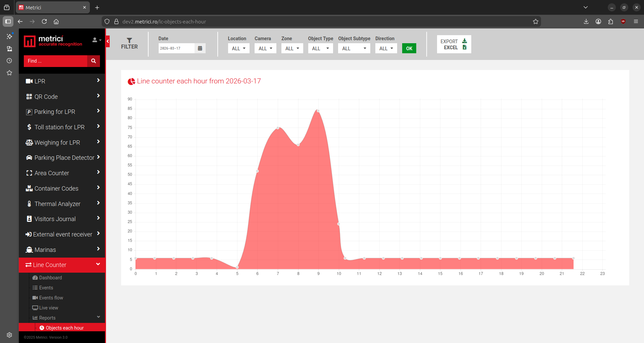Screen dimensions: 644x343
Task: Open the Zone ALL dropdown
Action: (292, 48)
